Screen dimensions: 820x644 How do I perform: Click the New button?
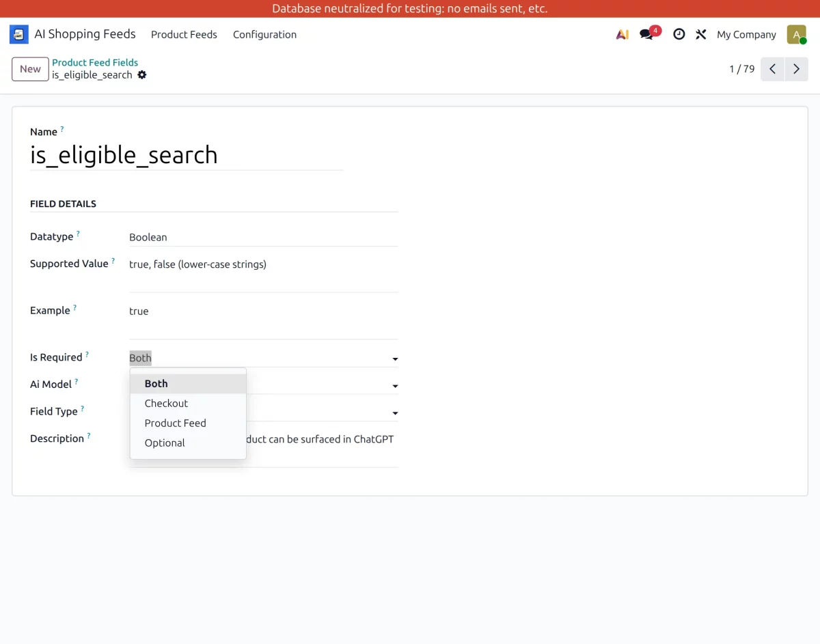(x=30, y=69)
